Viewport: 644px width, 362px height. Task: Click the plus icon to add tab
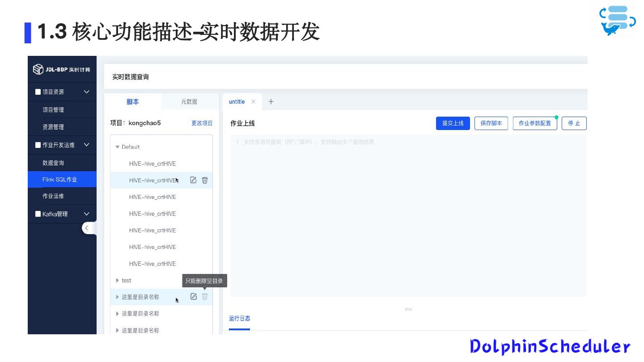(271, 101)
